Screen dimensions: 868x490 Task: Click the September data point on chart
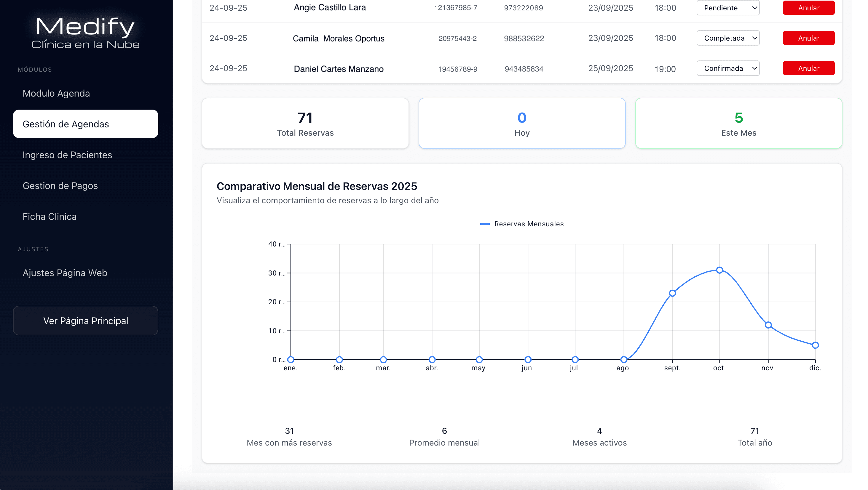click(672, 293)
